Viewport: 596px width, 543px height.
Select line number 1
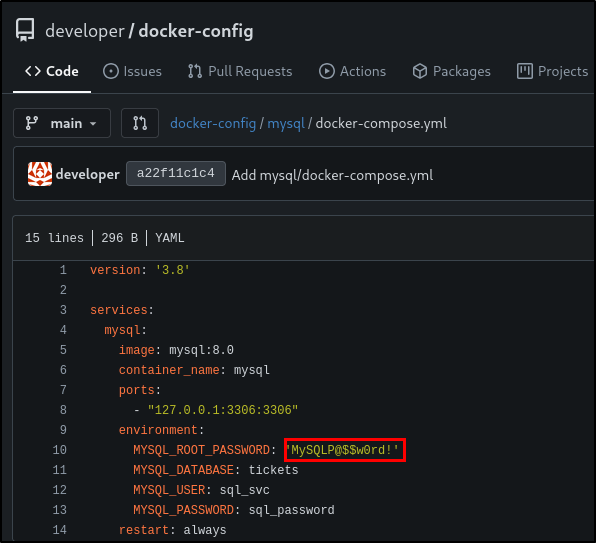pyautogui.click(x=63, y=270)
